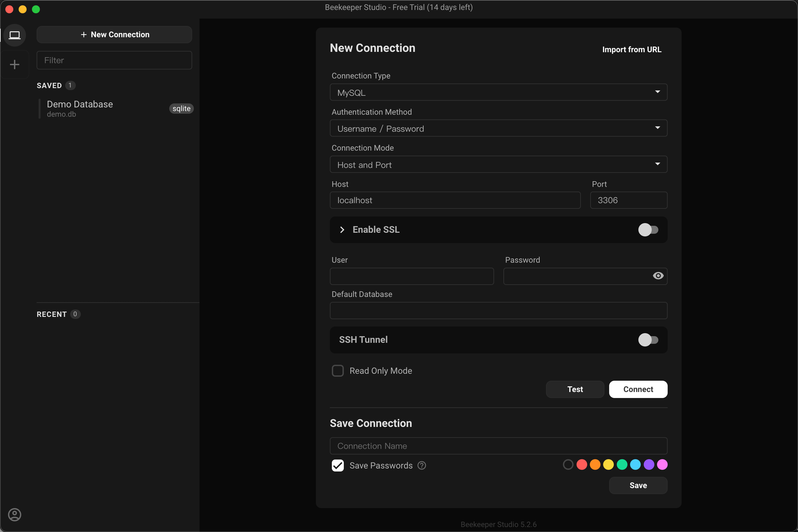Show password using the eye icon
Screen dimensions: 798x532
pyautogui.click(x=658, y=276)
